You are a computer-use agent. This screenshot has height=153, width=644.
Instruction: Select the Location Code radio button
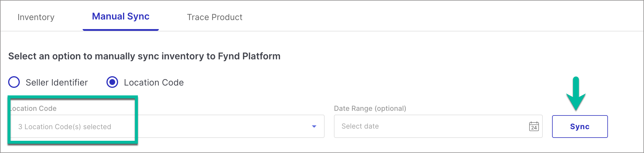[112, 82]
